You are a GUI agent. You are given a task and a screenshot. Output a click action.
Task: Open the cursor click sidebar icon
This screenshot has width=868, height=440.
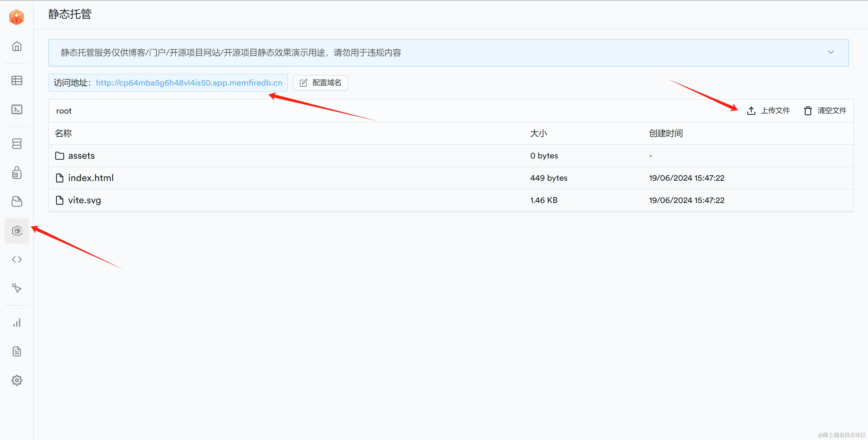(x=17, y=288)
